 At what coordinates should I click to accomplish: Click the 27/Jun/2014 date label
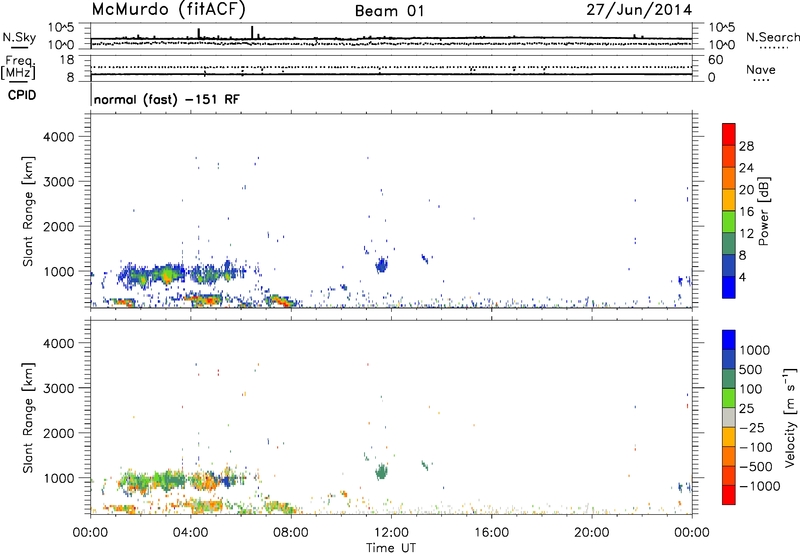point(639,10)
